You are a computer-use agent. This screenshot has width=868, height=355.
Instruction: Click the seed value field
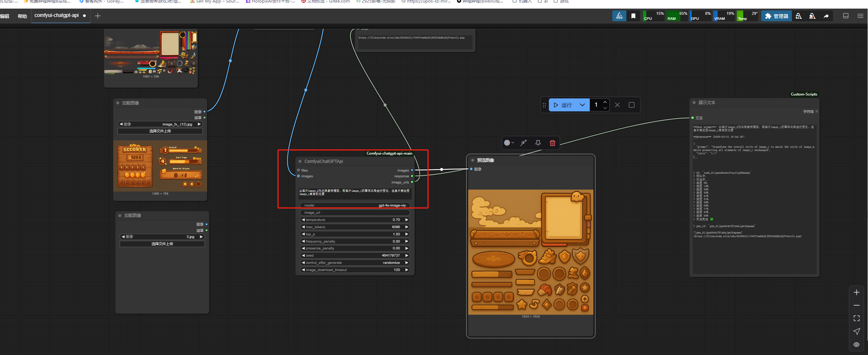pos(355,256)
